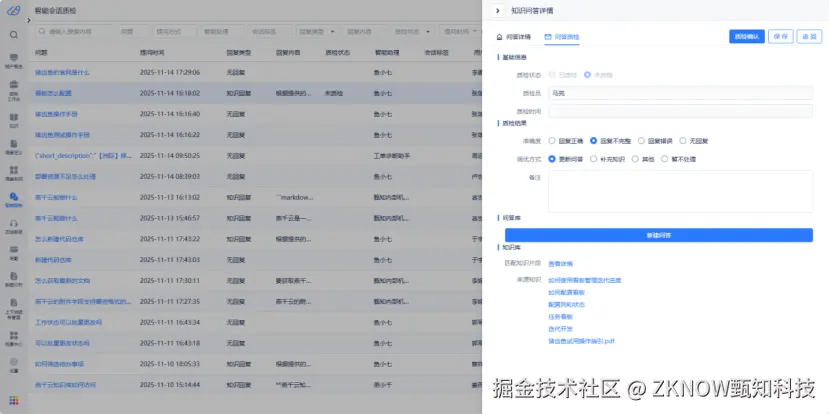Open the briefcase workbench sidebar item
This screenshot has height=414, width=829.
coord(14,85)
